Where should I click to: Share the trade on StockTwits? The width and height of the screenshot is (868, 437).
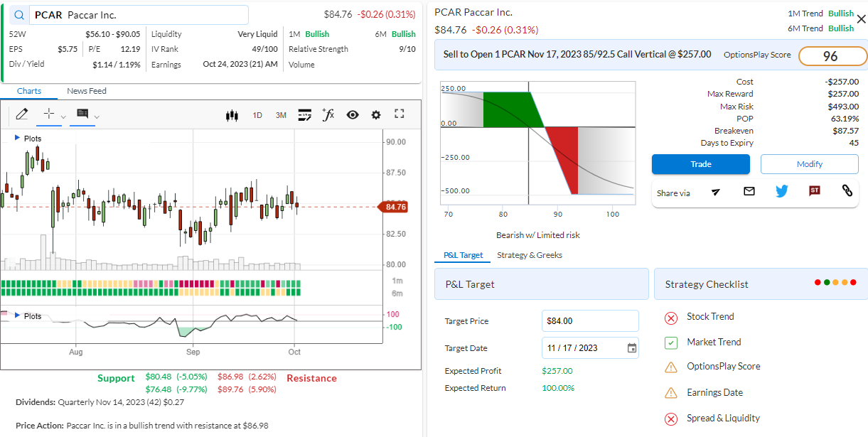[x=815, y=191]
